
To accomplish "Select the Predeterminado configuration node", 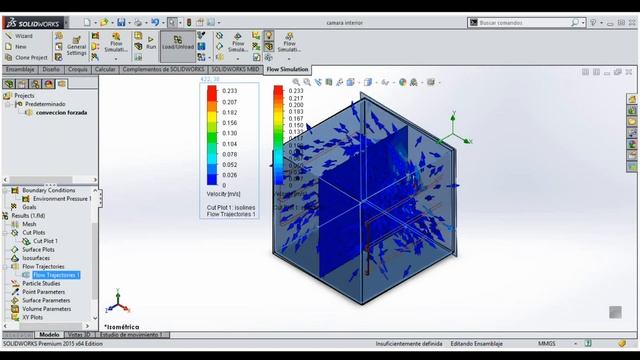I will [45, 104].
